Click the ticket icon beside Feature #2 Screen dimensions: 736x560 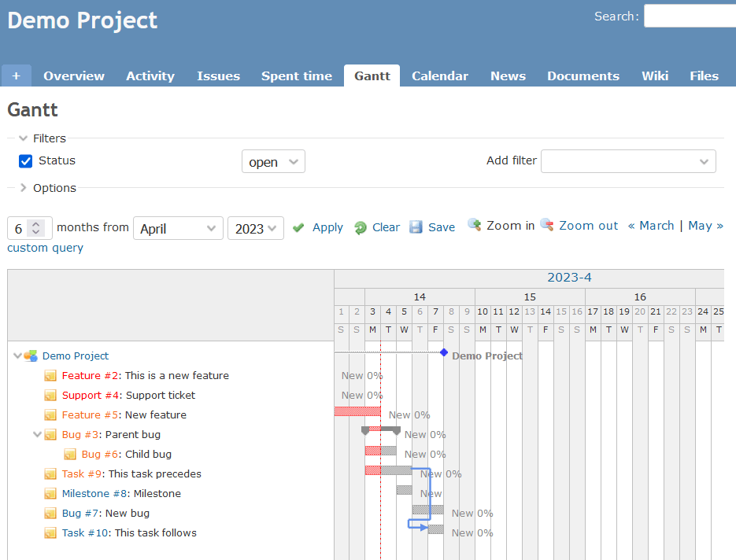(x=50, y=375)
